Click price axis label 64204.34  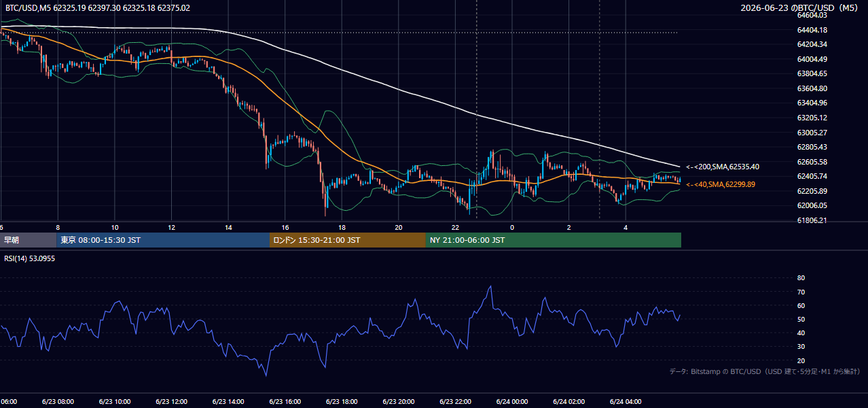(812, 44)
